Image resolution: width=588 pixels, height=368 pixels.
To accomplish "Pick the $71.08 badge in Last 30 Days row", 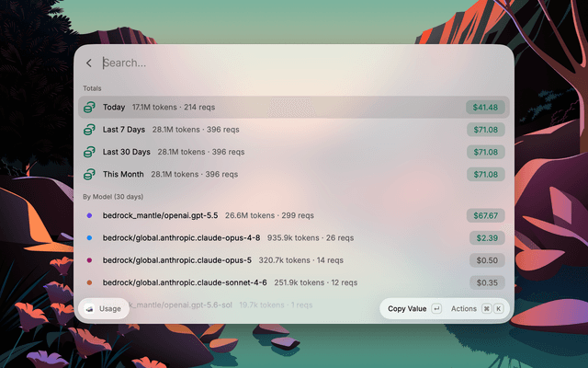I will pyautogui.click(x=486, y=152).
